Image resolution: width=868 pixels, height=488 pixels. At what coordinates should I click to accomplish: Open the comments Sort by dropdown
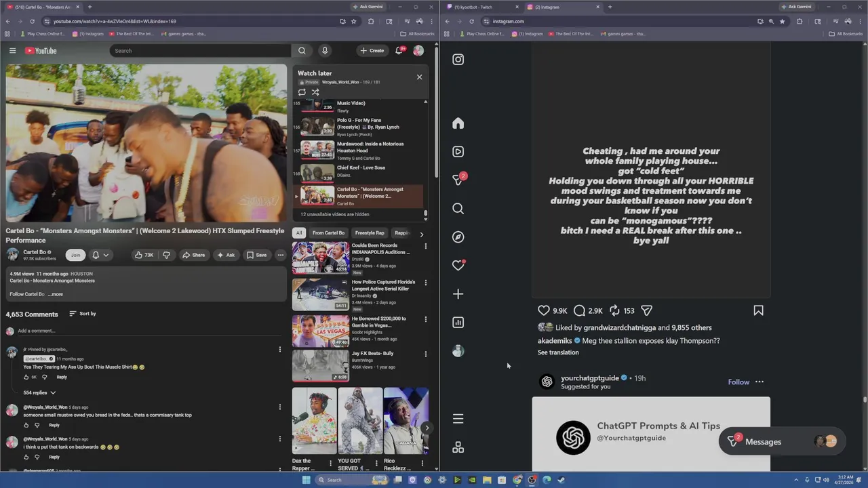pos(83,314)
